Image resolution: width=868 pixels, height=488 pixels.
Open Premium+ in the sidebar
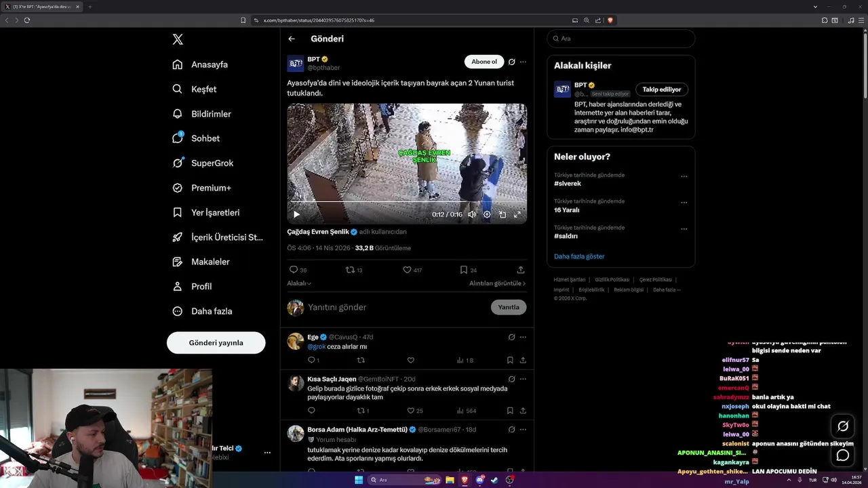pos(201,188)
